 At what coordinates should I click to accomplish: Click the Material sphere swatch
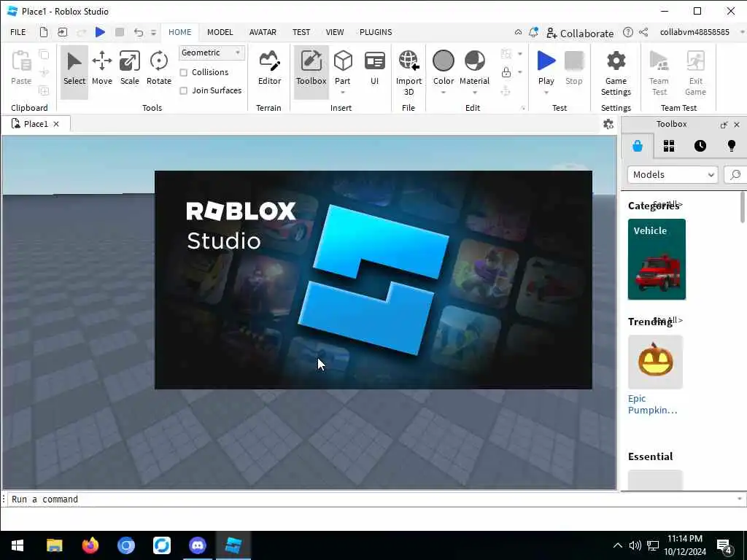point(474,61)
